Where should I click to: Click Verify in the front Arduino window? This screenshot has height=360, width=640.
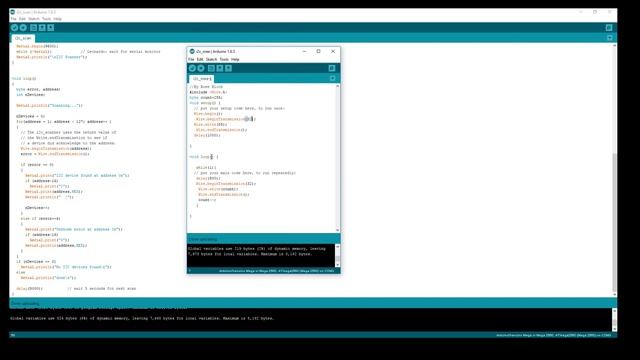point(192,68)
